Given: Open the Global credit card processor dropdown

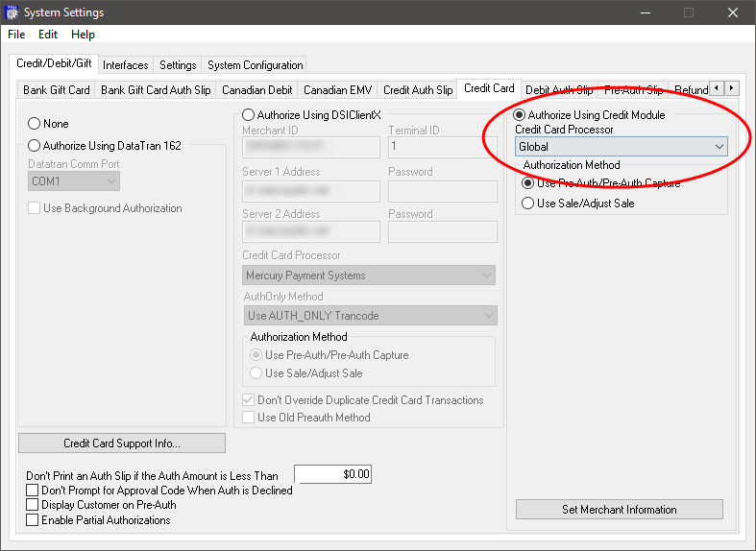Looking at the screenshot, I should click(x=622, y=147).
